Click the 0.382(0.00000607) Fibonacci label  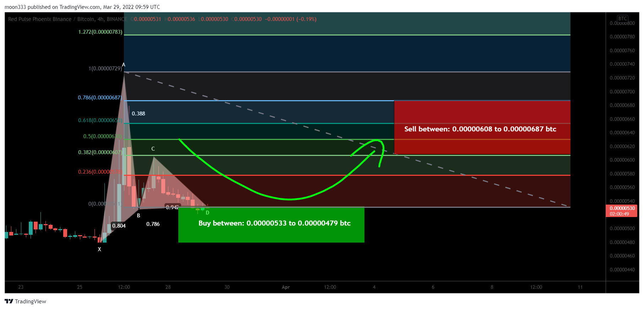100,152
